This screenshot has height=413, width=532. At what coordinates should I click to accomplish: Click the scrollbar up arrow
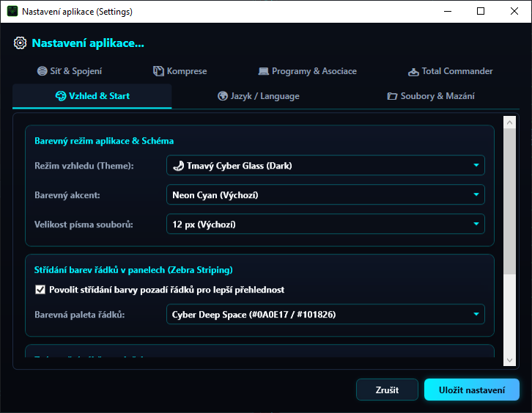tap(509, 123)
